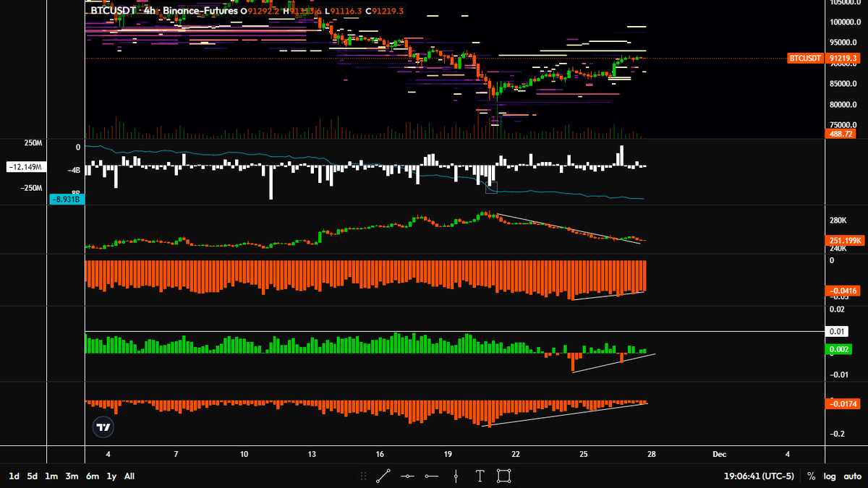The image size is (868, 488).
Task: Set the chart range to 1d
Action: click(x=14, y=476)
